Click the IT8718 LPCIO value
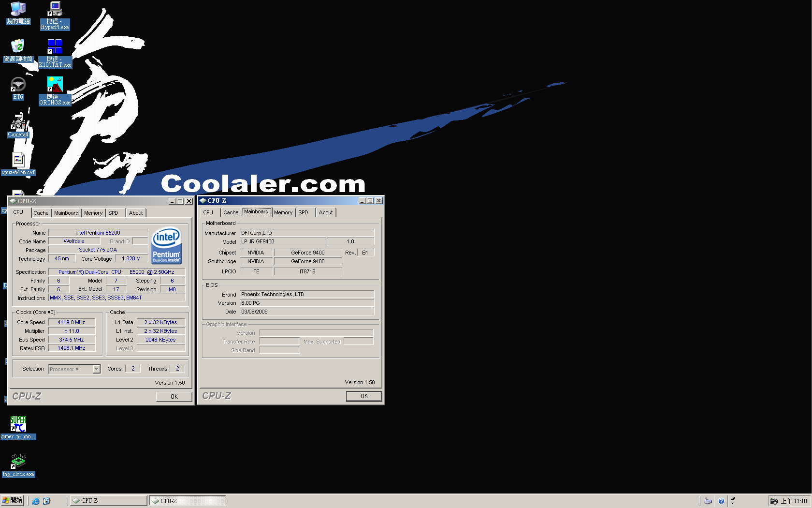This screenshot has height=508, width=812. pyautogui.click(x=307, y=271)
